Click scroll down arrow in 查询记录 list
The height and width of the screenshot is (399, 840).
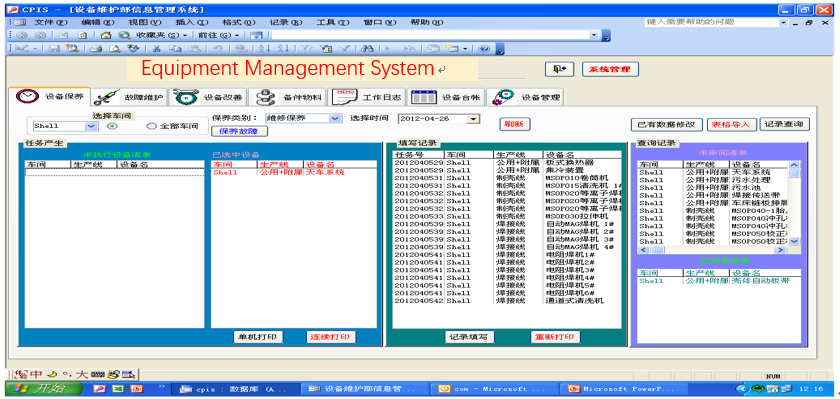point(794,241)
